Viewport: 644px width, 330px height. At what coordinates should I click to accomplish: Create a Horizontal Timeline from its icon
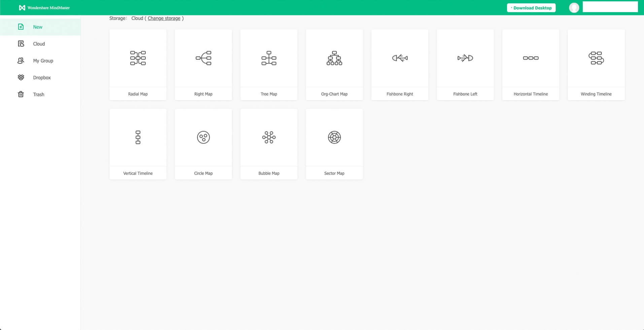click(x=531, y=58)
